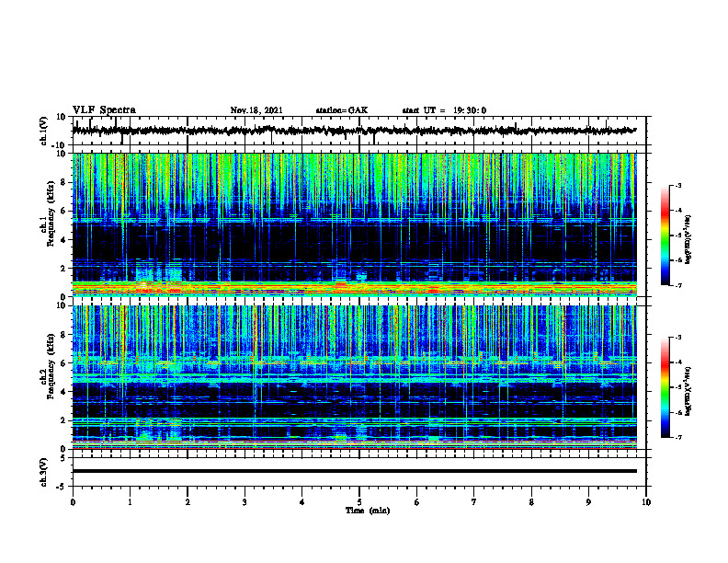The image size is (728, 563).
Task: Click the time axis tick label '0'
Action: click(x=73, y=502)
